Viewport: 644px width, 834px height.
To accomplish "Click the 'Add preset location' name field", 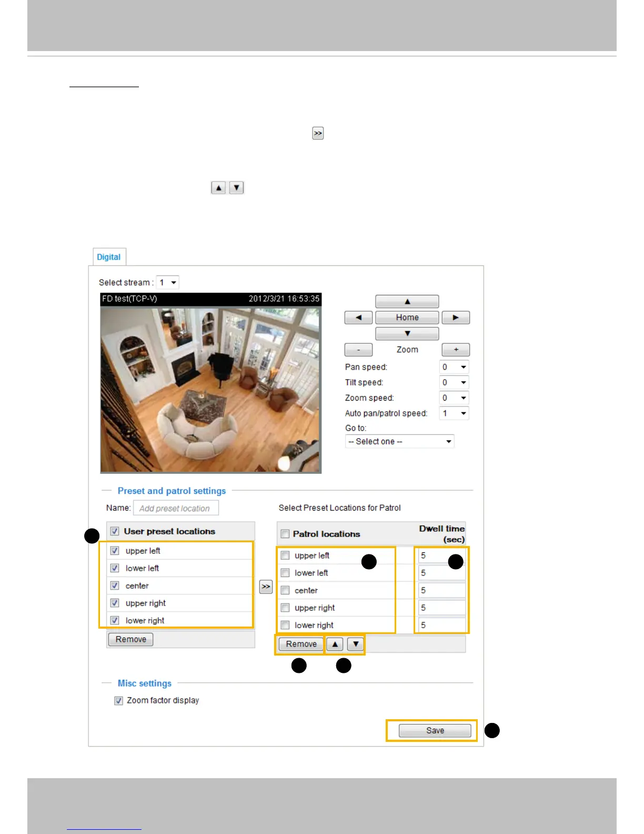I will (x=176, y=508).
